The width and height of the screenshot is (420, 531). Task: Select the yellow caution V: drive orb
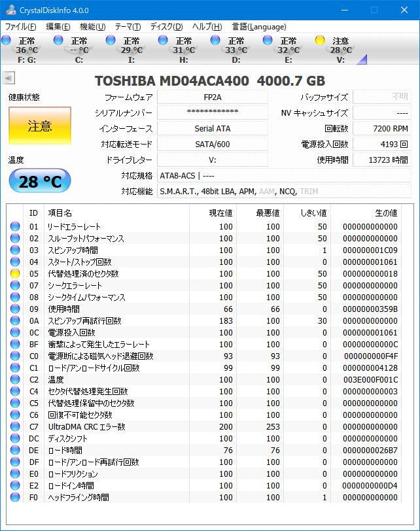point(320,40)
